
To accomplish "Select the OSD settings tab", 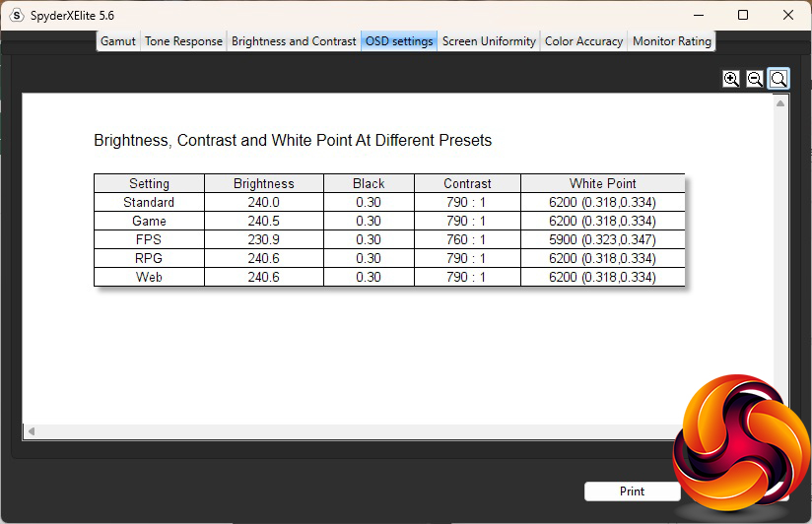I will coord(399,41).
